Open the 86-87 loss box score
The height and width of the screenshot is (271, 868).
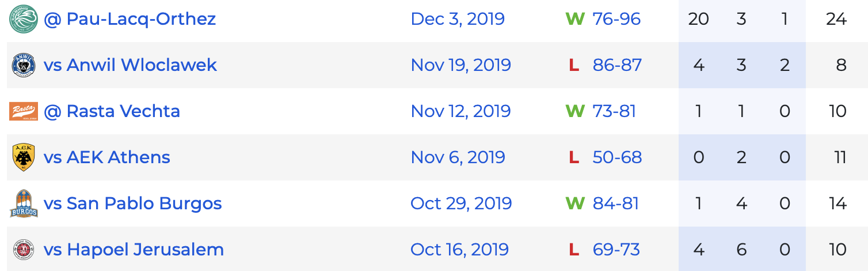pyautogui.click(x=617, y=65)
